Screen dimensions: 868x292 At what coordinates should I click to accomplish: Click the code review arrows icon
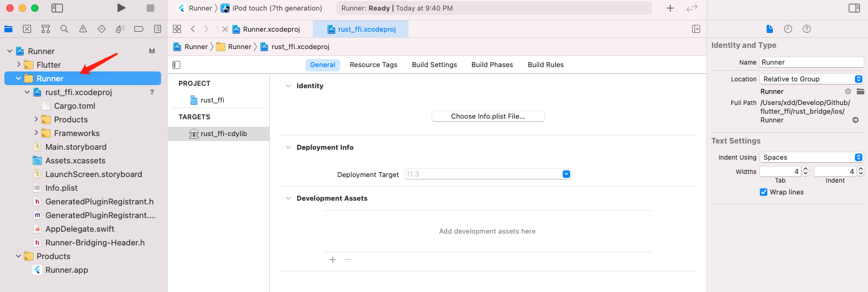coord(692,8)
